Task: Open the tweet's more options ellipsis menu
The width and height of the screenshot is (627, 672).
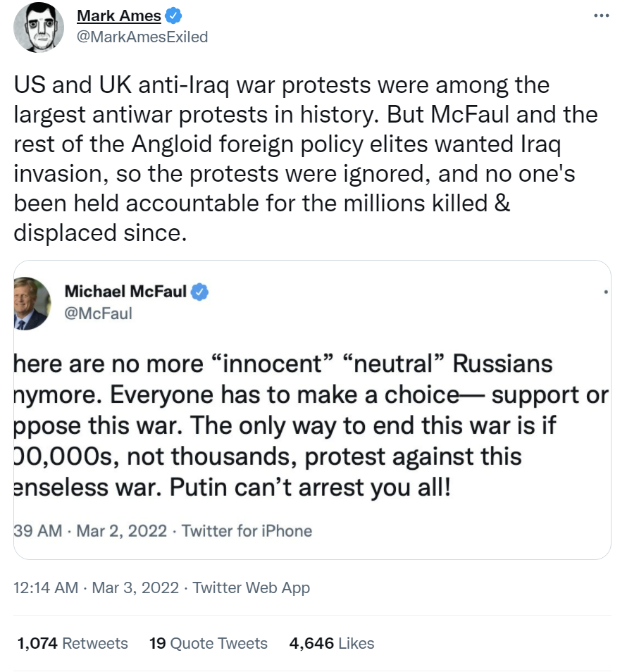Action: coord(601,16)
